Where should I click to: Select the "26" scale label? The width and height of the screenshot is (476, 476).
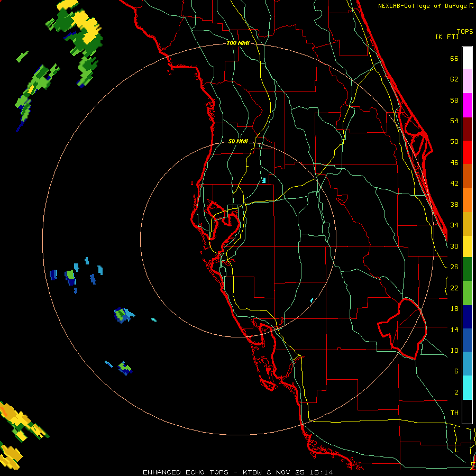[454, 267]
